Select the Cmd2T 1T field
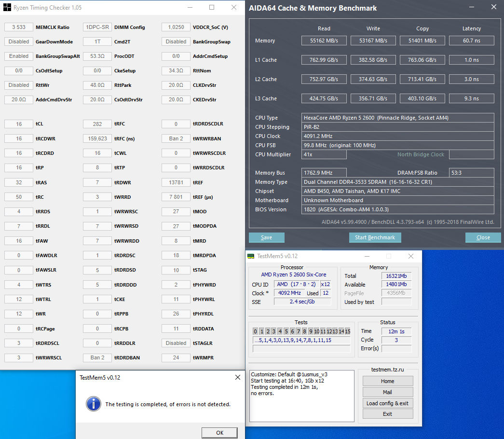Image resolution: width=504 pixels, height=439 pixels. click(x=97, y=42)
